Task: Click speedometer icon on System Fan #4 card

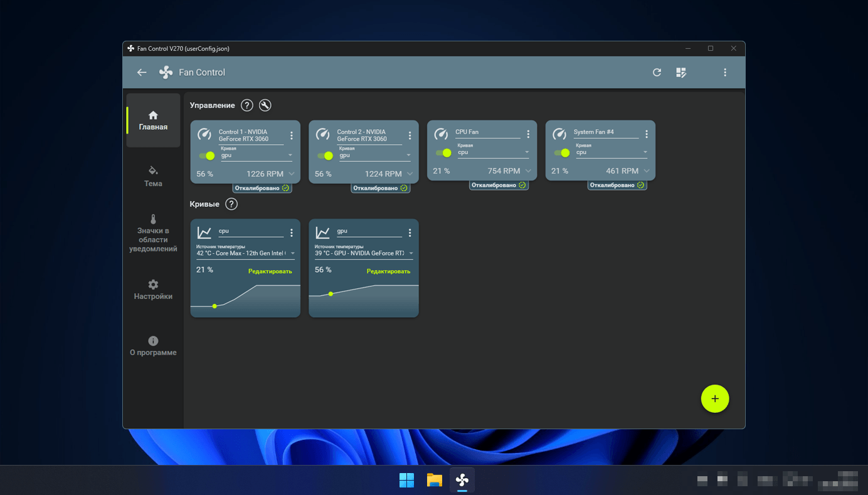Action: 559,133
